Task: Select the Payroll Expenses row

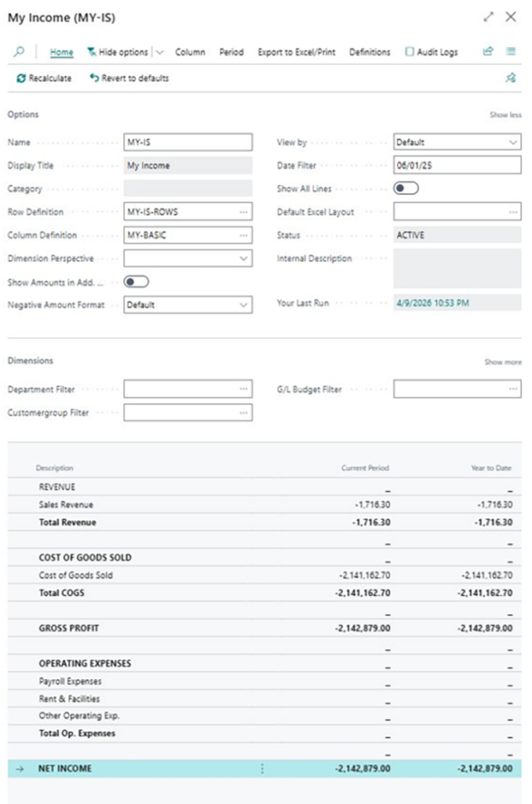Action: pos(264,681)
